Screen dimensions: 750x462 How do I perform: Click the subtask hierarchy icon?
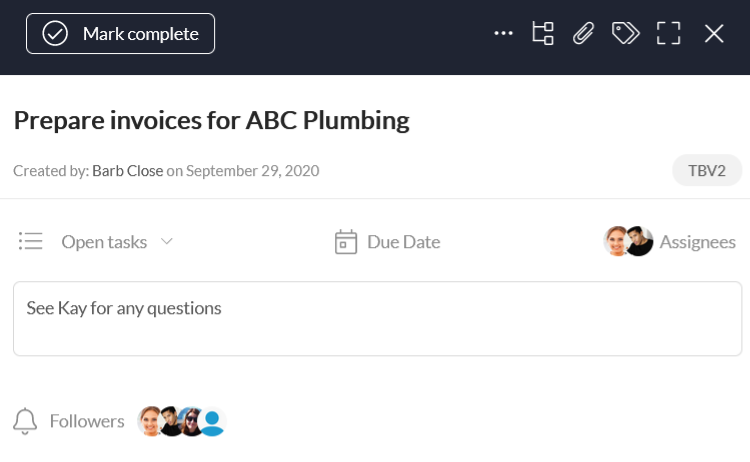(x=543, y=34)
